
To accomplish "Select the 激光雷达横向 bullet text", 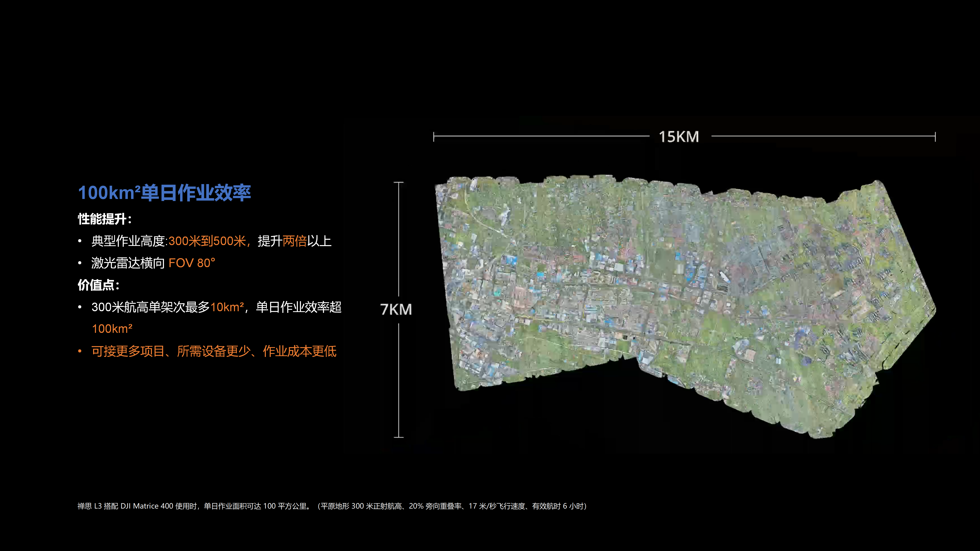I will [x=128, y=263].
